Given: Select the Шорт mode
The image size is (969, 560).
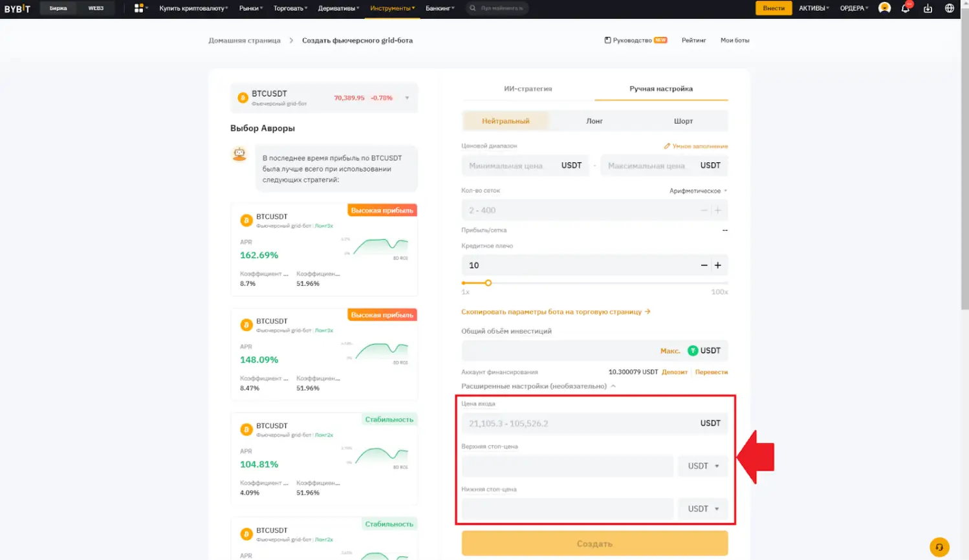Looking at the screenshot, I should (683, 121).
